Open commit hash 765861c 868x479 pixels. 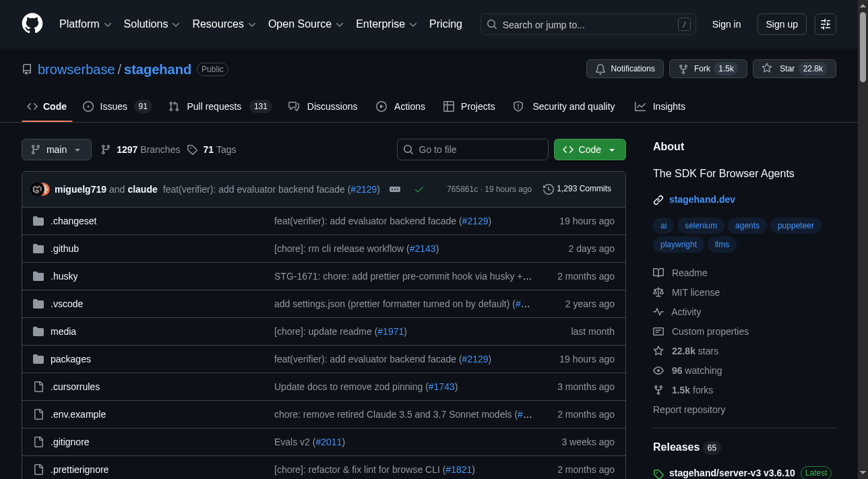[x=462, y=189]
